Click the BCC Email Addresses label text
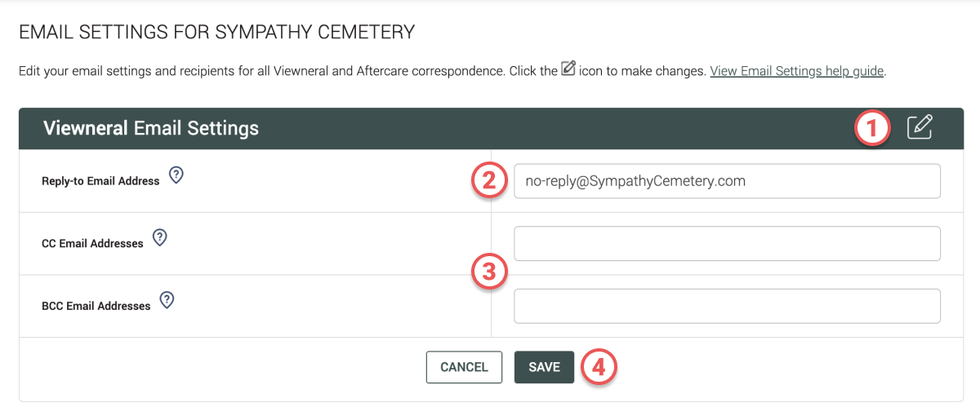The image size is (980, 416). [x=96, y=306]
